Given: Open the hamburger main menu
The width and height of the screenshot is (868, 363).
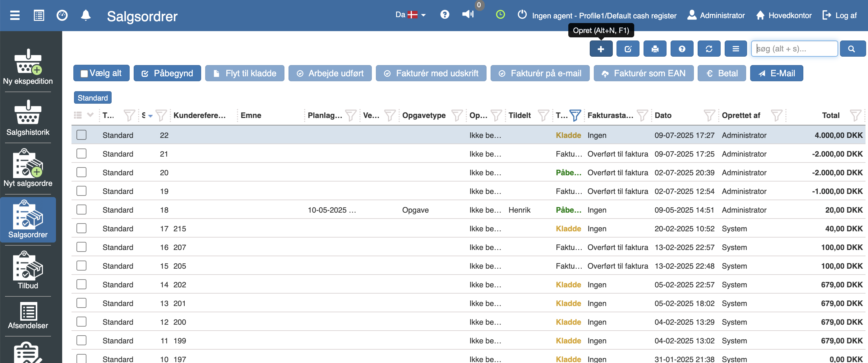Looking at the screenshot, I should coord(15,15).
